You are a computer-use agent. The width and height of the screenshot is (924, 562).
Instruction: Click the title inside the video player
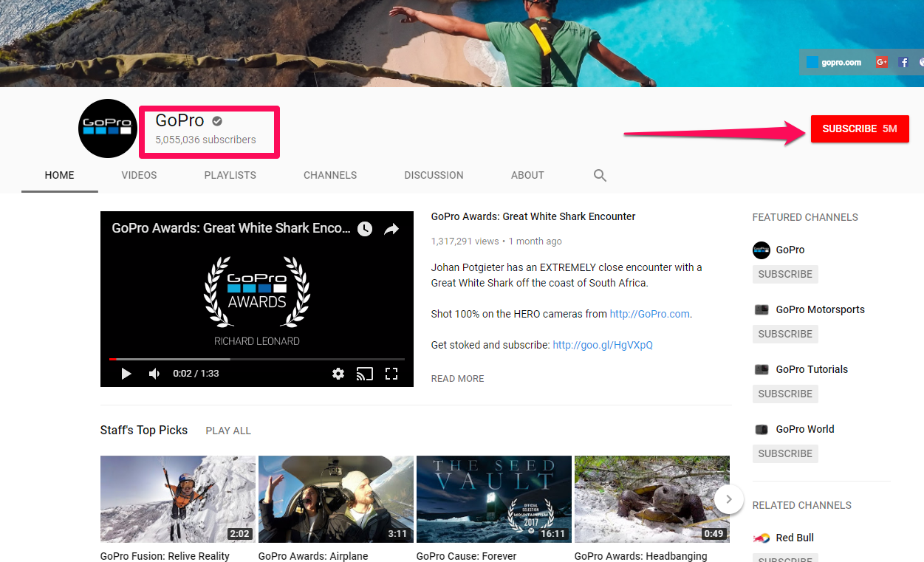(231, 228)
